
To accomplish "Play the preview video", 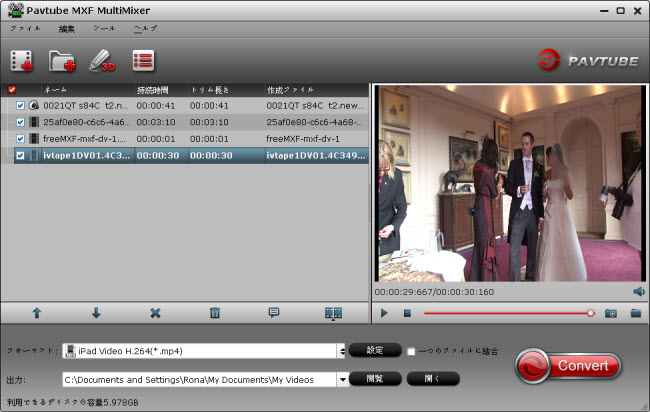I will coord(384,313).
